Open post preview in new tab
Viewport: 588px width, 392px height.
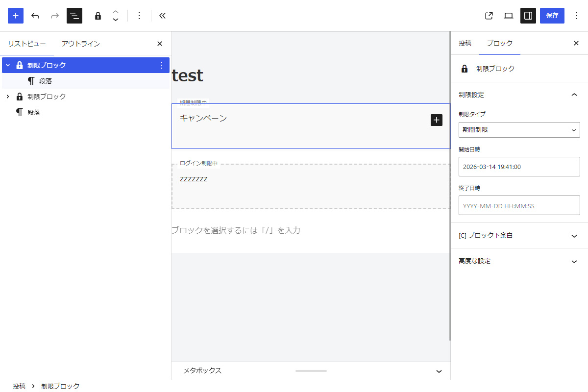click(489, 16)
